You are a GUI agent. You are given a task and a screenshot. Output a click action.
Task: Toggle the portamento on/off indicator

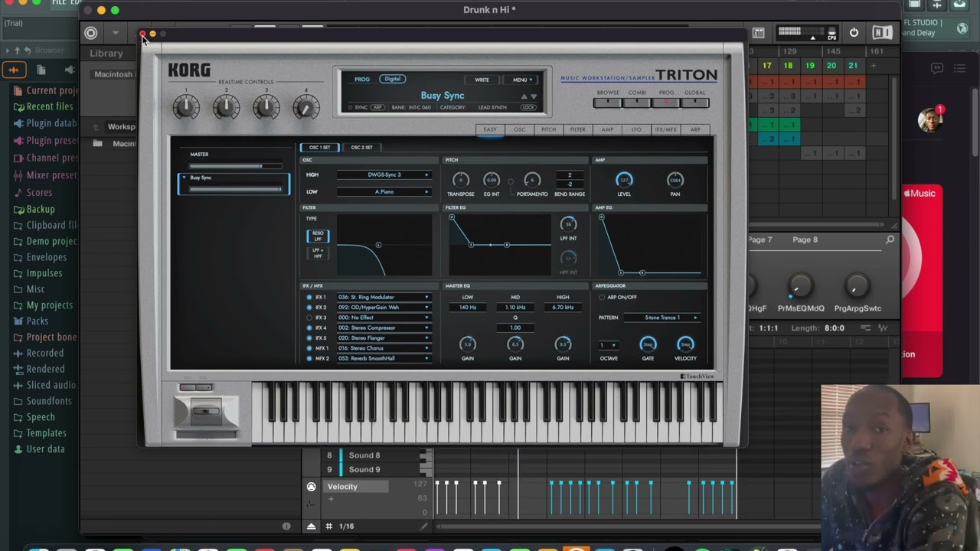click(x=511, y=182)
